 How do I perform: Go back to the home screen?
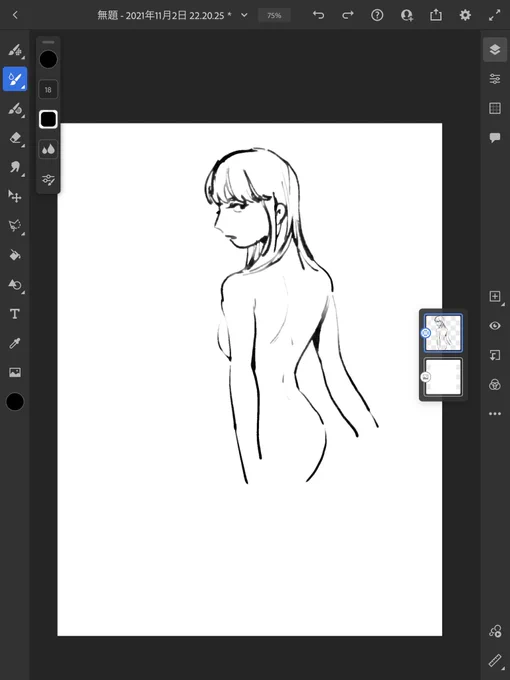[15, 15]
